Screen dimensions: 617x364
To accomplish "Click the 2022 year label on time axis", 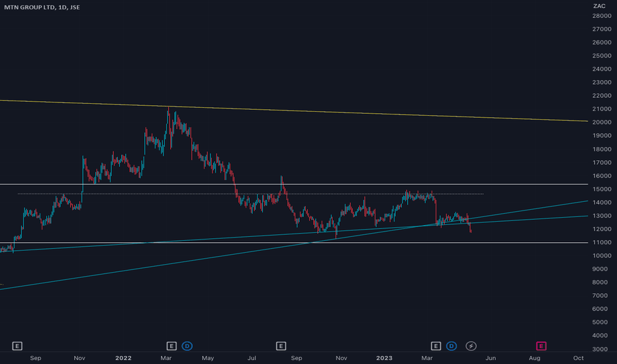I will tap(123, 357).
